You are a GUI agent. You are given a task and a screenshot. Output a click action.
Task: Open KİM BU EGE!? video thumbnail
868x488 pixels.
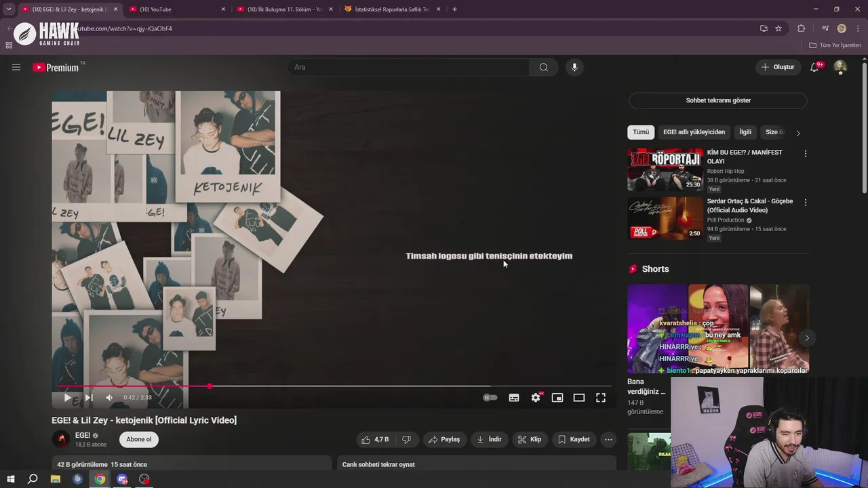(x=665, y=169)
